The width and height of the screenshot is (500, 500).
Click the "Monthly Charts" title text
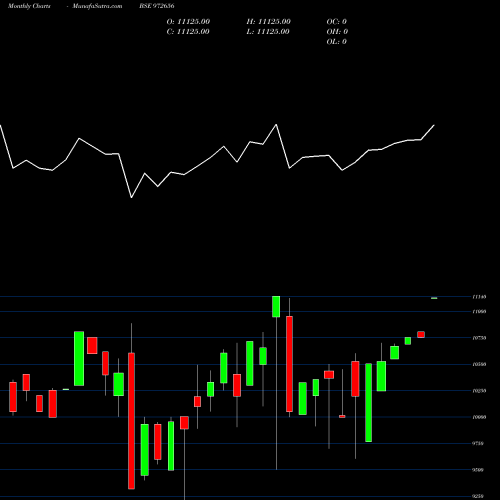[29, 6]
